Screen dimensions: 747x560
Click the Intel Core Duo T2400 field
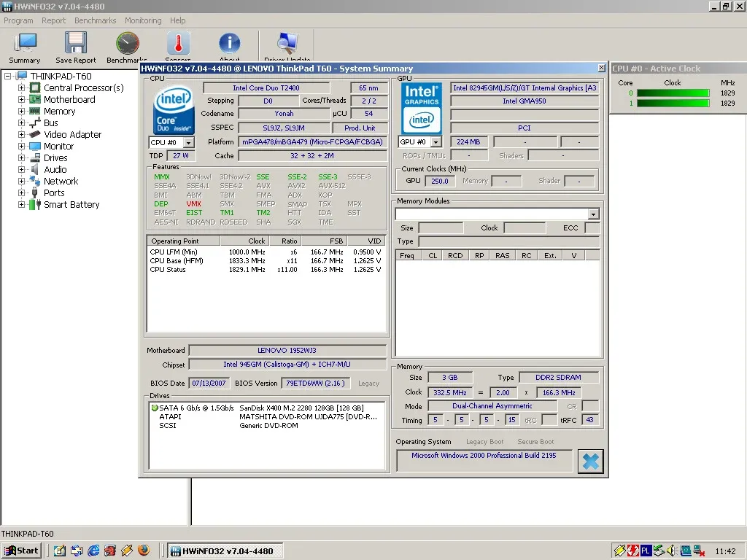click(x=266, y=88)
